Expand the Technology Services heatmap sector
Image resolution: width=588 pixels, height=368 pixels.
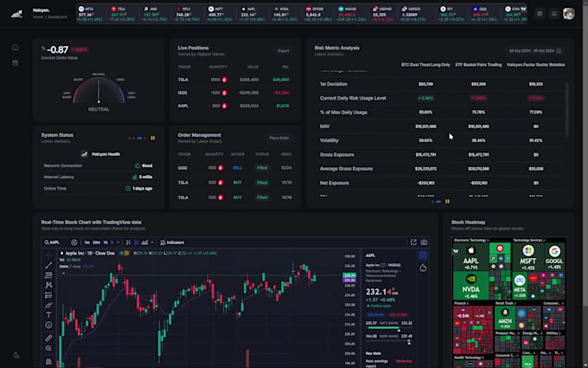click(528, 241)
